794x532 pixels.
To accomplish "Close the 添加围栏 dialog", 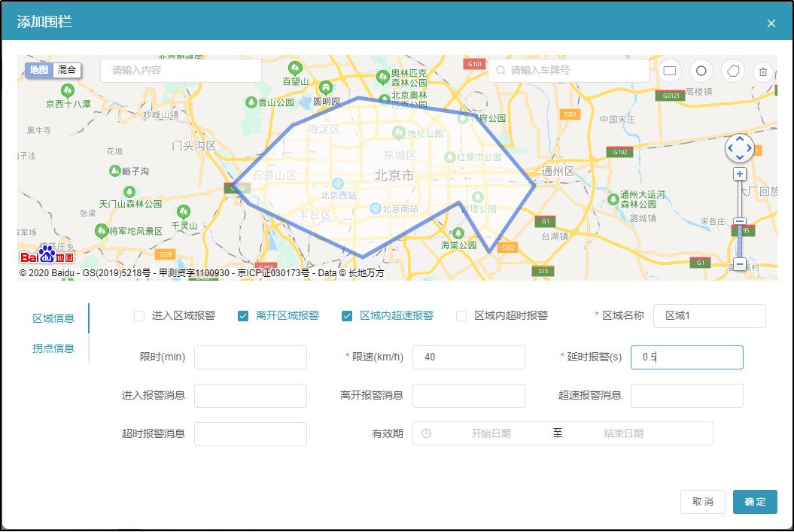I will tap(771, 23).
